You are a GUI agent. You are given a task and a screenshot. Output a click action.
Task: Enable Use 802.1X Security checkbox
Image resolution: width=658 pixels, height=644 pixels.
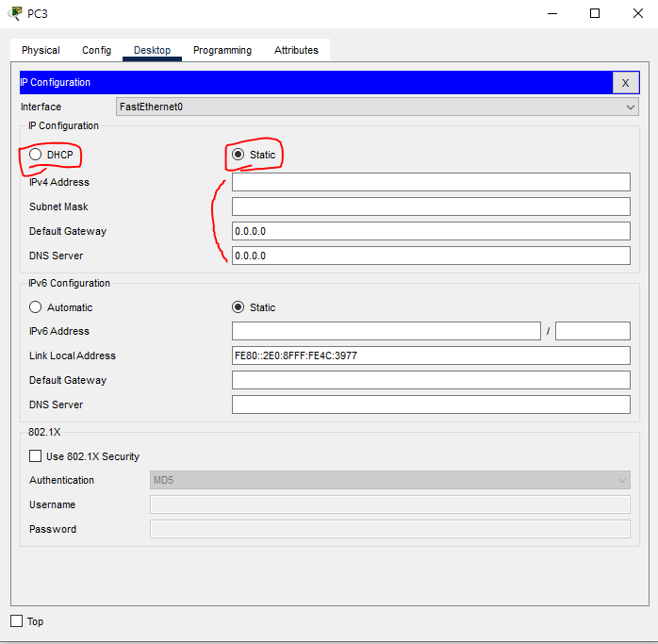pos(35,456)
